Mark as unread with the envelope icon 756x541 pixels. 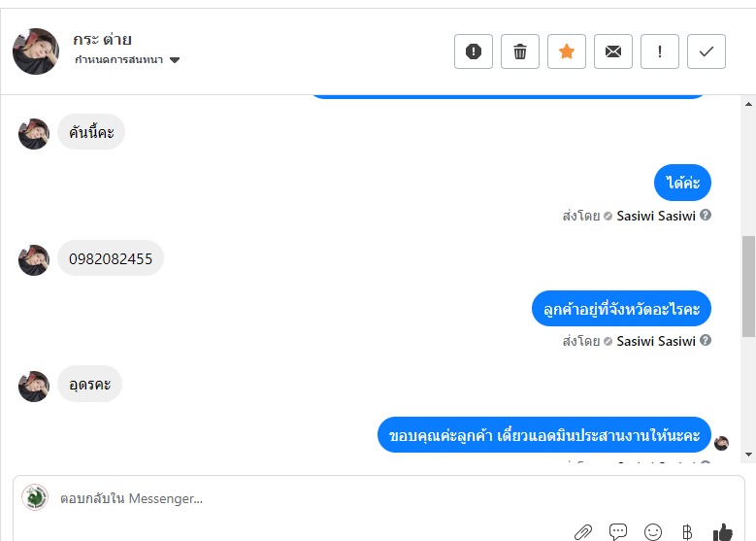click(612, 51)
